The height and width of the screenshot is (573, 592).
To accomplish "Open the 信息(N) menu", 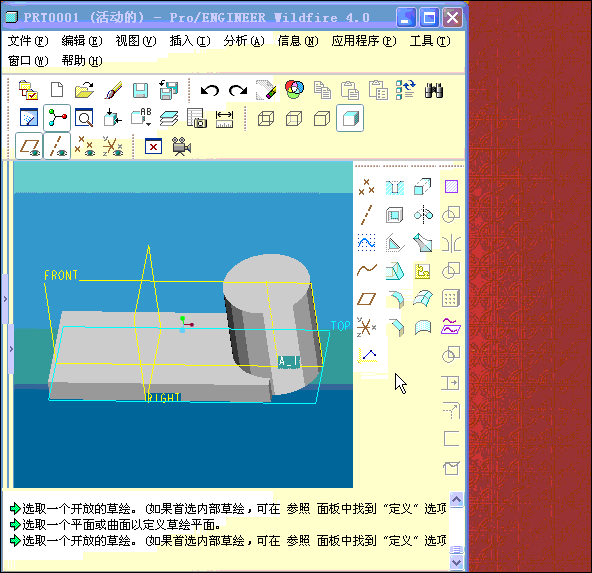I will pos(298,41).
